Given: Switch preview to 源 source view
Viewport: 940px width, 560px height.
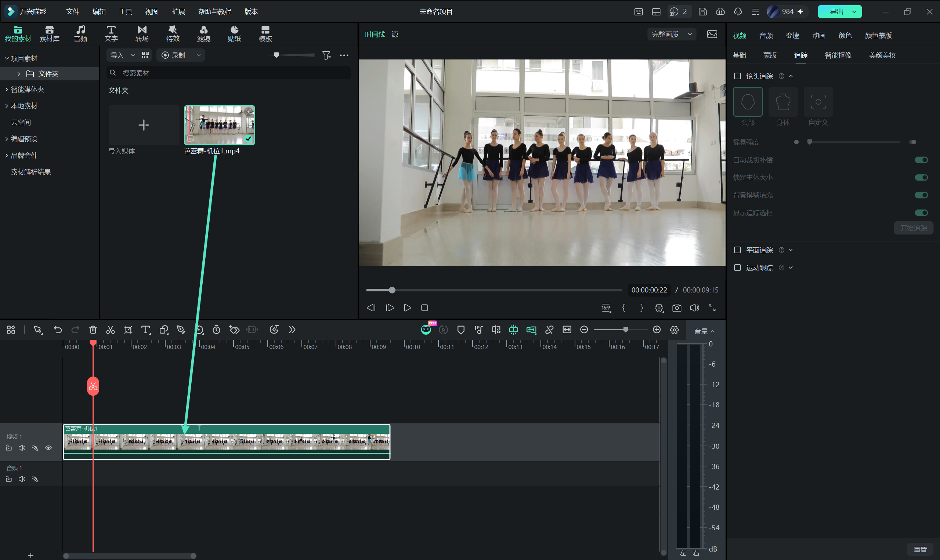Looking at the screenshot, I should pos(395,34).
